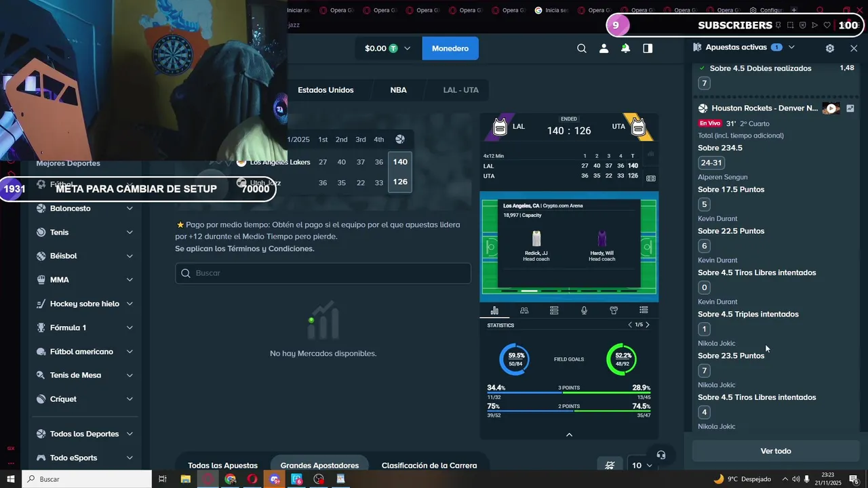Open Houston Rockets match stats chart icon

tap(850, 108)
